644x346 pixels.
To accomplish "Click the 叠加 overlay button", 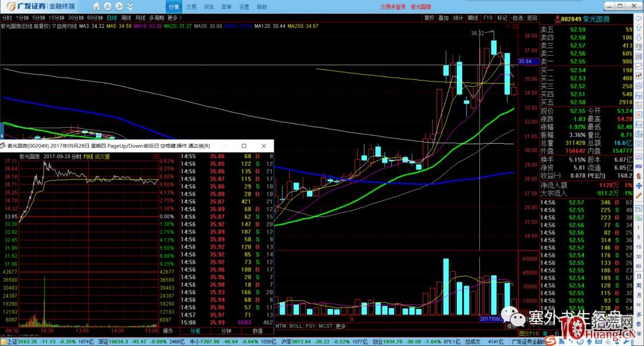I will [444, 18].
